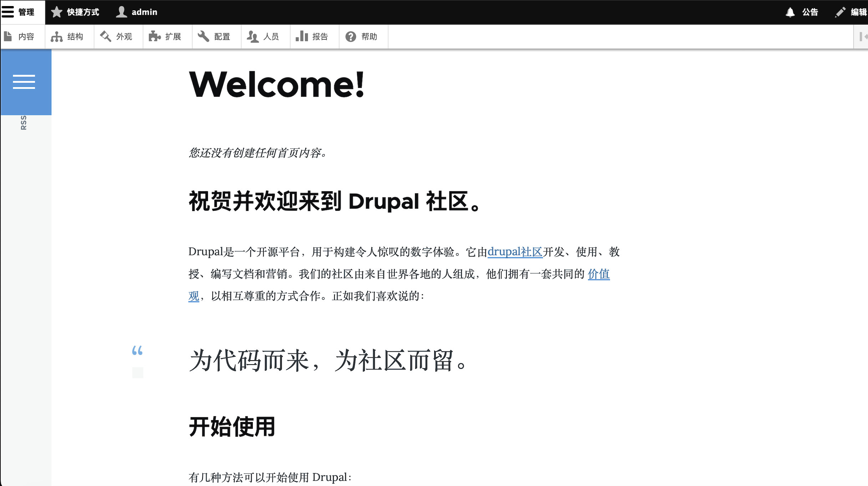Click the quote 为代码而来，为社区而留
The width and height of the screenshot is (868, 486).
[328, 361]
